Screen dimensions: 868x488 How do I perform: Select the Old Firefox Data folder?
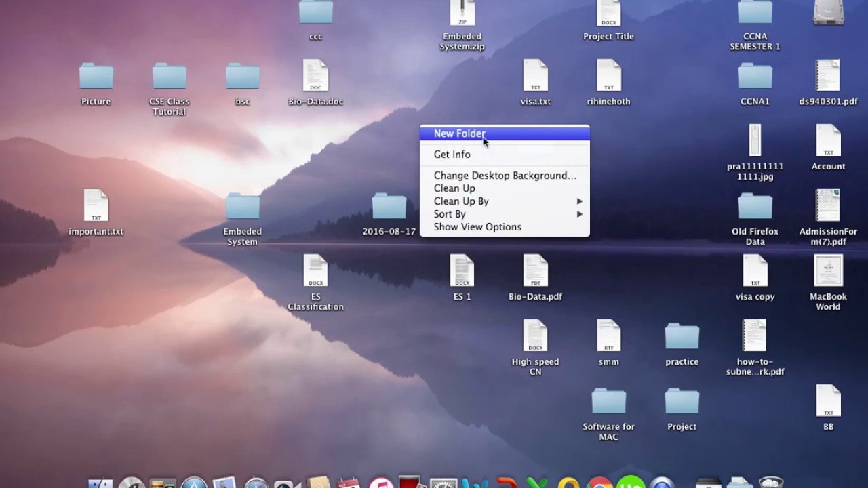pyautogui.click(x=755, y=206)
